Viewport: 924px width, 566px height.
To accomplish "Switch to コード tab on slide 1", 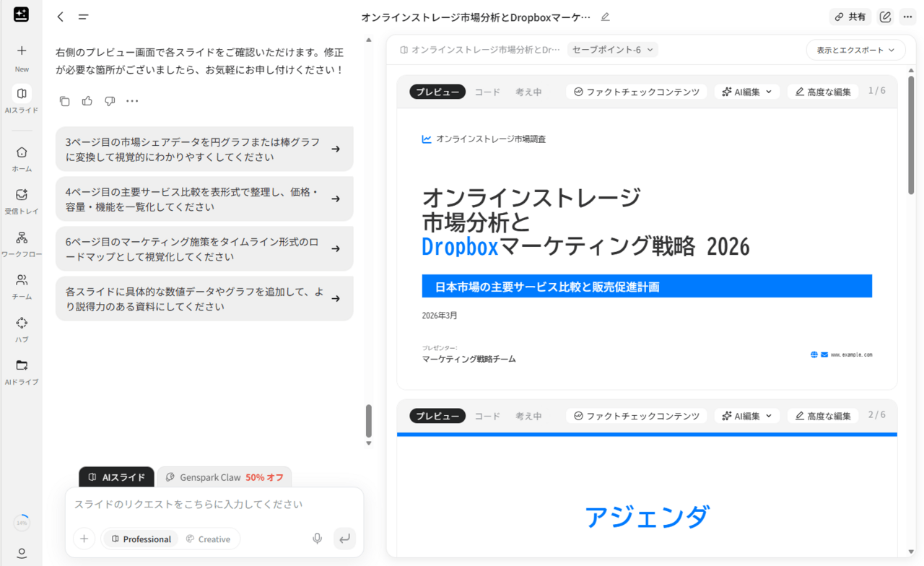I will pyautogui.click(x=487, y=92).
